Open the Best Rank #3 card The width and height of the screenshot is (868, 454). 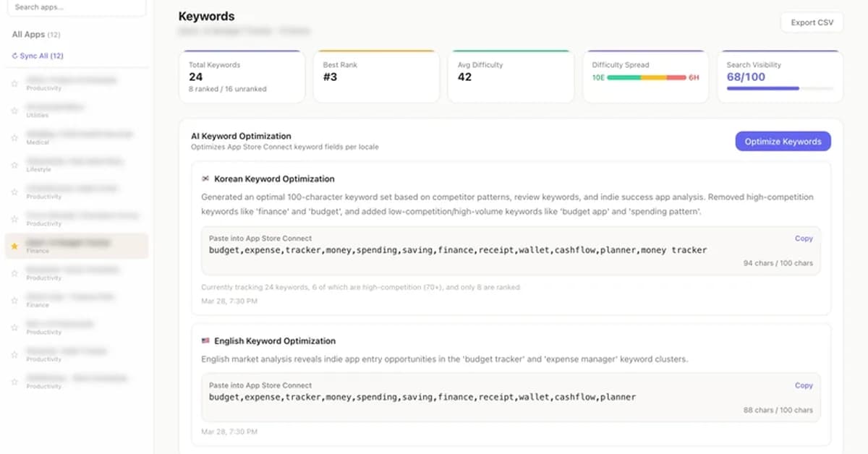pyautogui.click(x=376, y=77)
